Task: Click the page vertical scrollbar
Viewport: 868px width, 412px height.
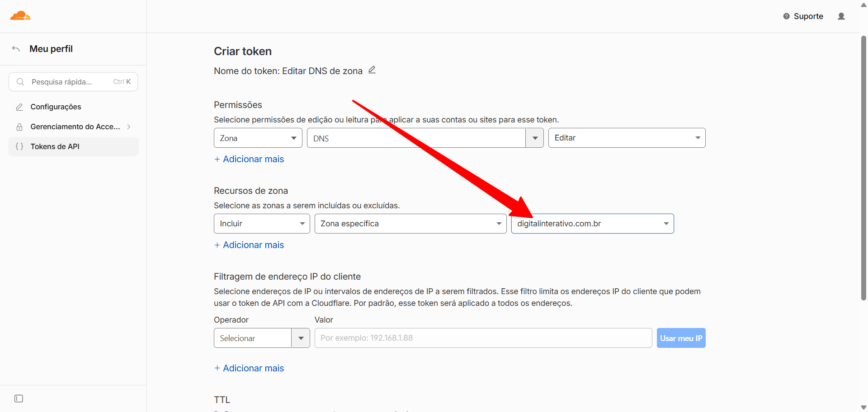Action: coord(863,167)
